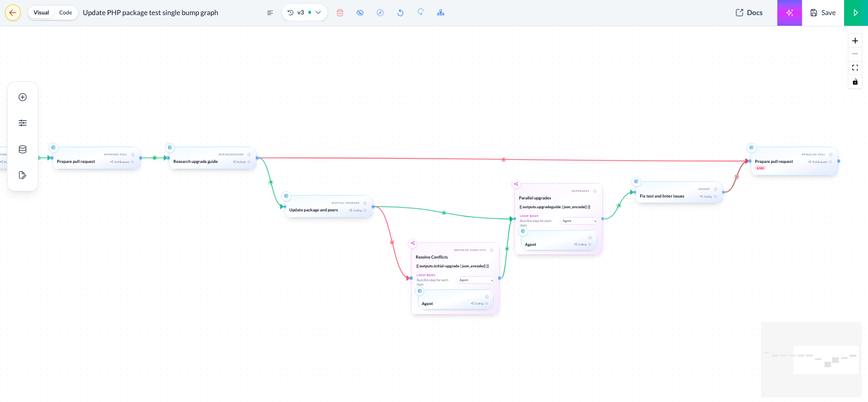Screen dimensions: 868x402
Task: Fit the graph to view
Action: point(855,68)
